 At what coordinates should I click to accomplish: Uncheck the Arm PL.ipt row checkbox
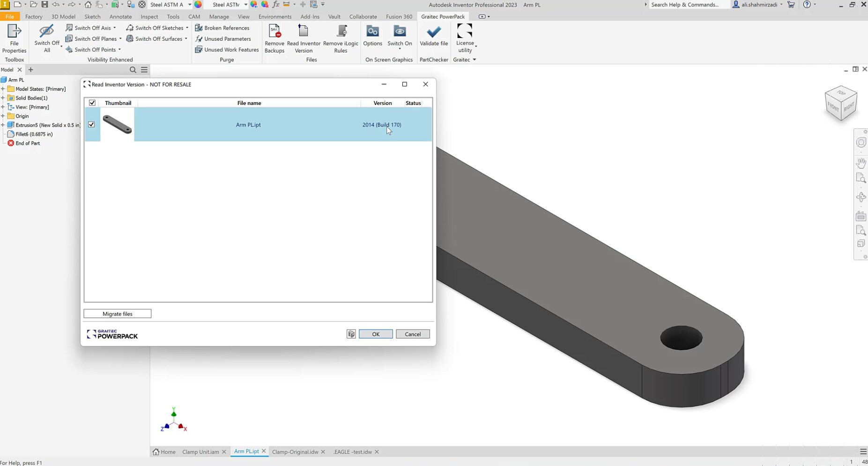[91, 124]
